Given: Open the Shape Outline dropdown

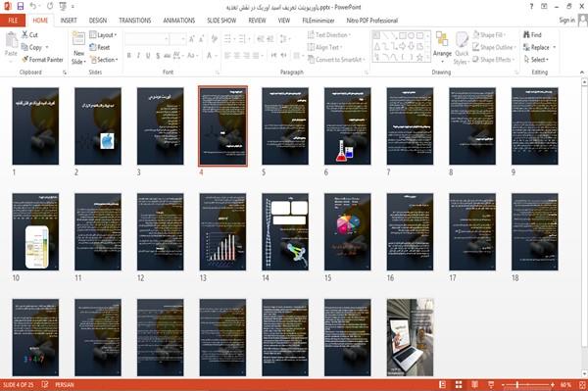Looking at the screenshot, I should pos(494,47).
